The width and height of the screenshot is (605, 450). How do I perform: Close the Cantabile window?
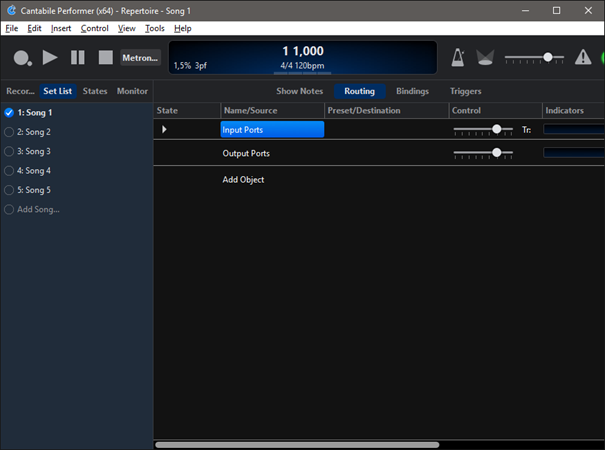[588, 11]
